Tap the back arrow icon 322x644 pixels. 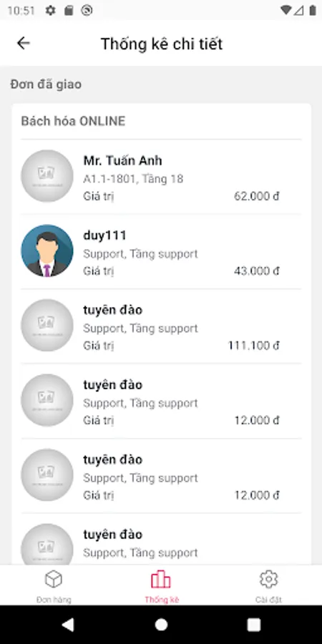click(24, 43)
